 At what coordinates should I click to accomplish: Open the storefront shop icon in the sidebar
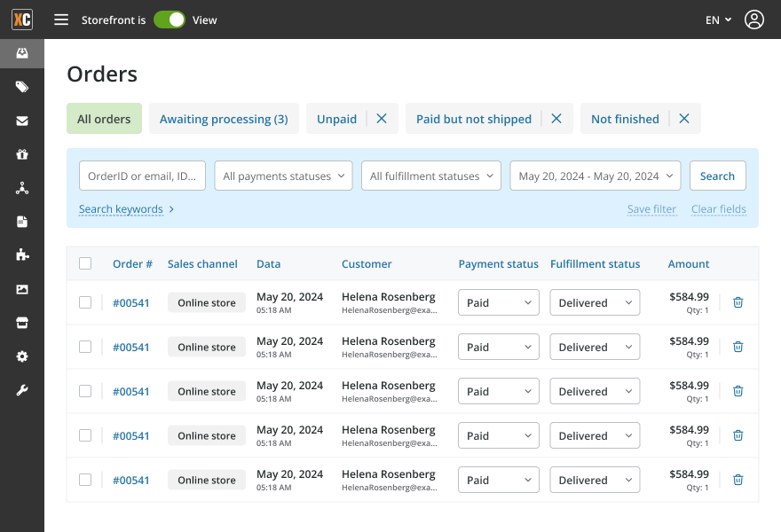[22, 323]
